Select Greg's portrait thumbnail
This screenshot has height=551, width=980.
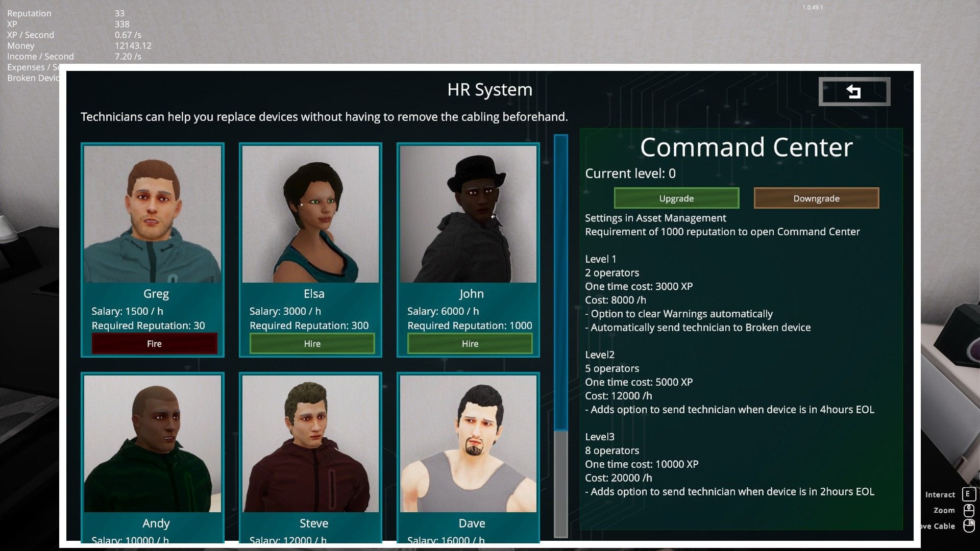point(153,214)
